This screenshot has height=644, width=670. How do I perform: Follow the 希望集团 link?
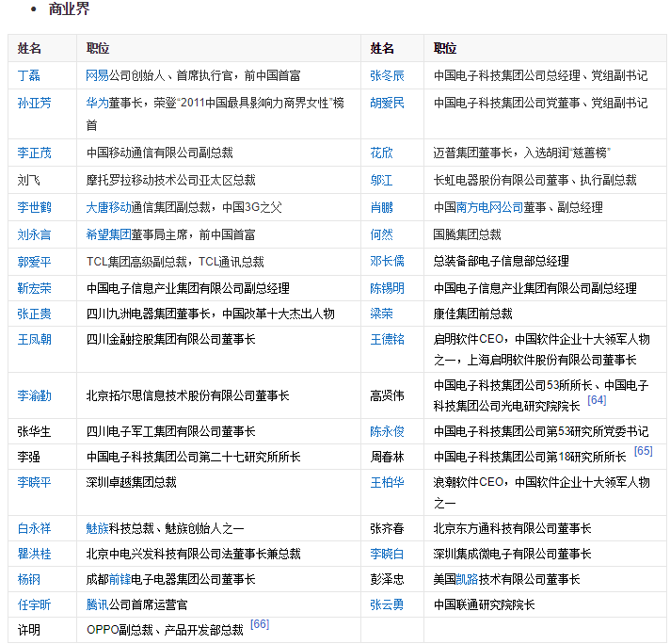point(108,234)
